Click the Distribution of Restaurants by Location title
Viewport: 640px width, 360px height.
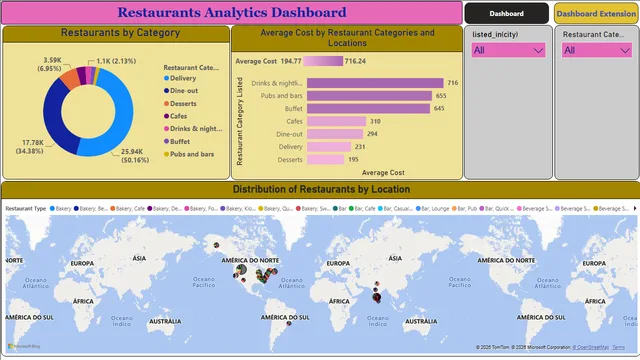[322, 189]
